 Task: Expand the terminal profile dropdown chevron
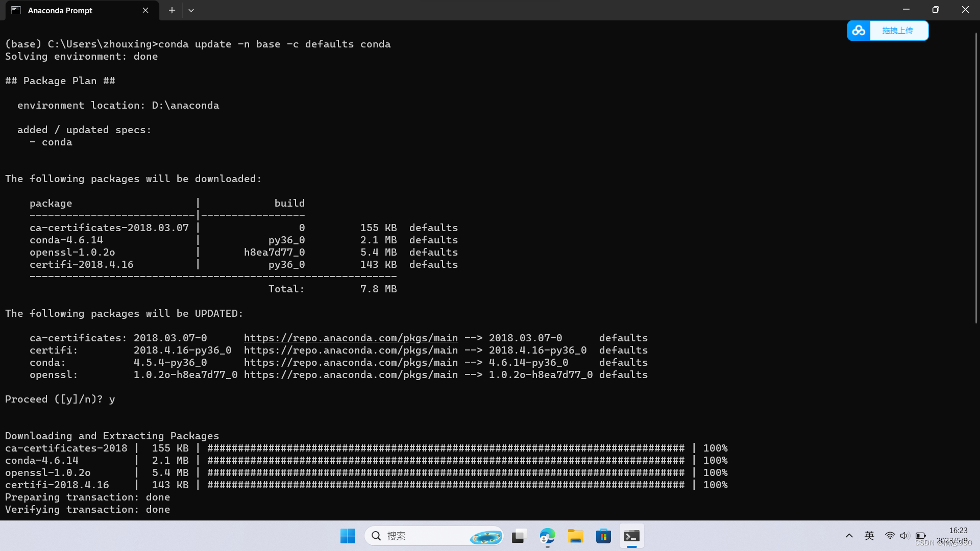191,10
